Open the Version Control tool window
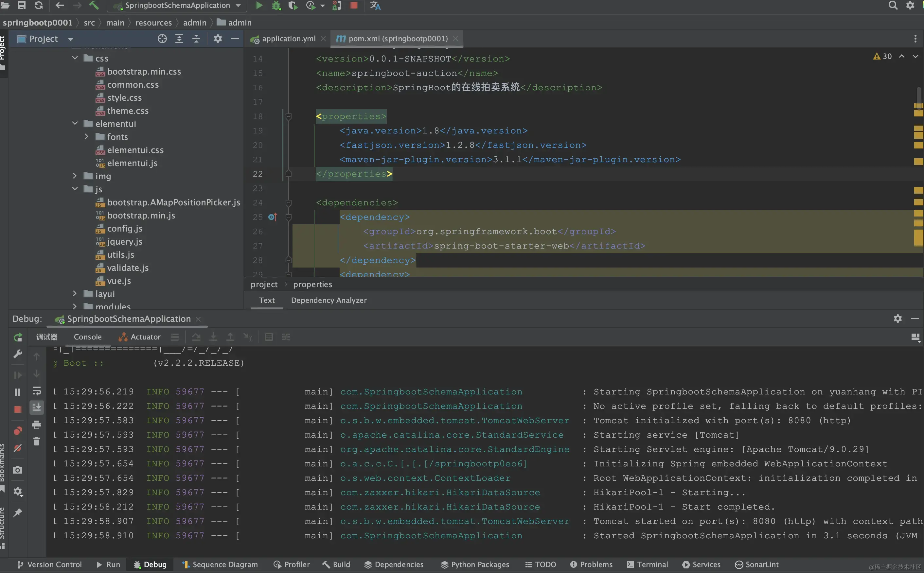 coord(49,565)
